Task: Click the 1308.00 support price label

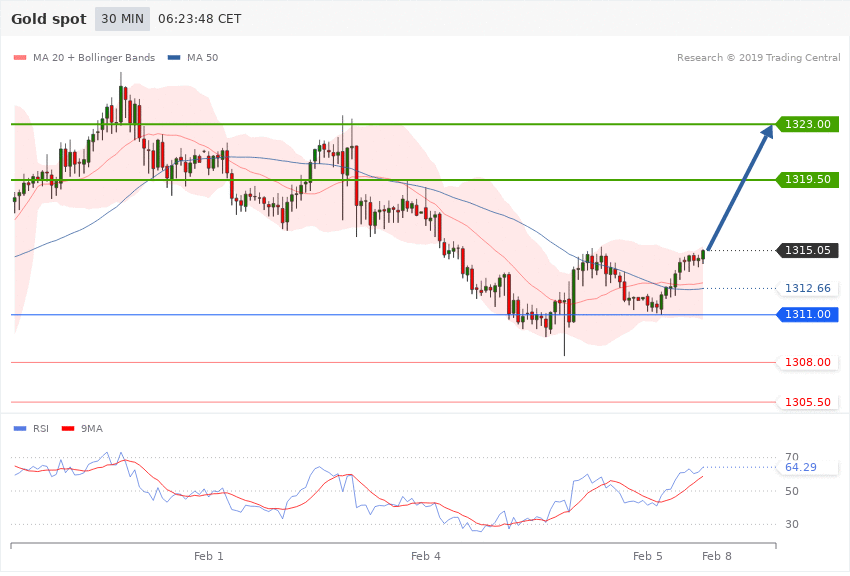Action: (808, 362)
